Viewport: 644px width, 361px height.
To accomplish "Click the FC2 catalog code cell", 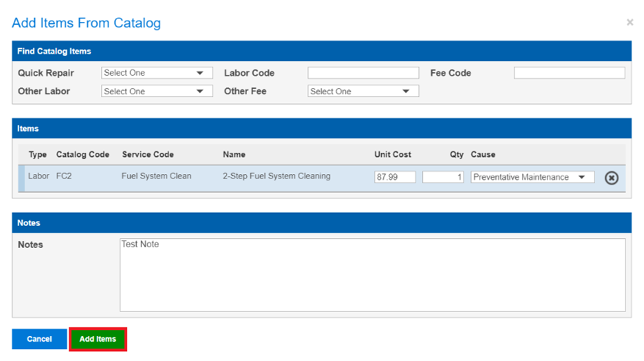I will point(64,176).
